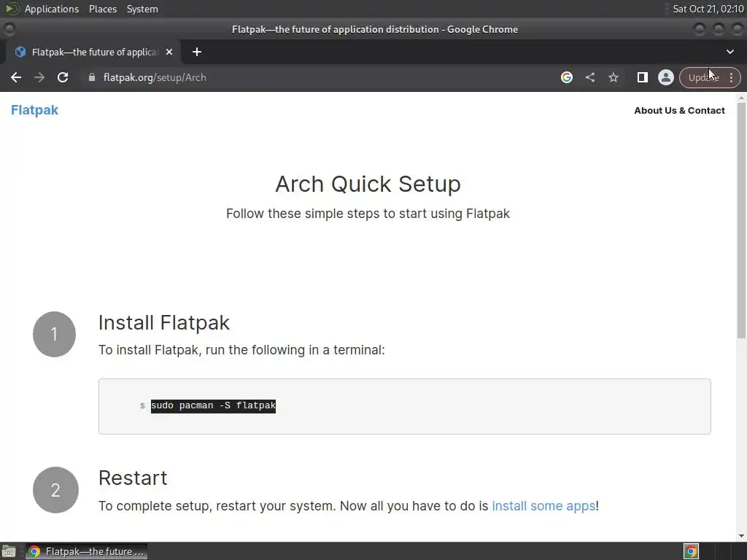Click the browser back arrow
The height and width of the screenshot is (560, 747).
click(16, 77)
